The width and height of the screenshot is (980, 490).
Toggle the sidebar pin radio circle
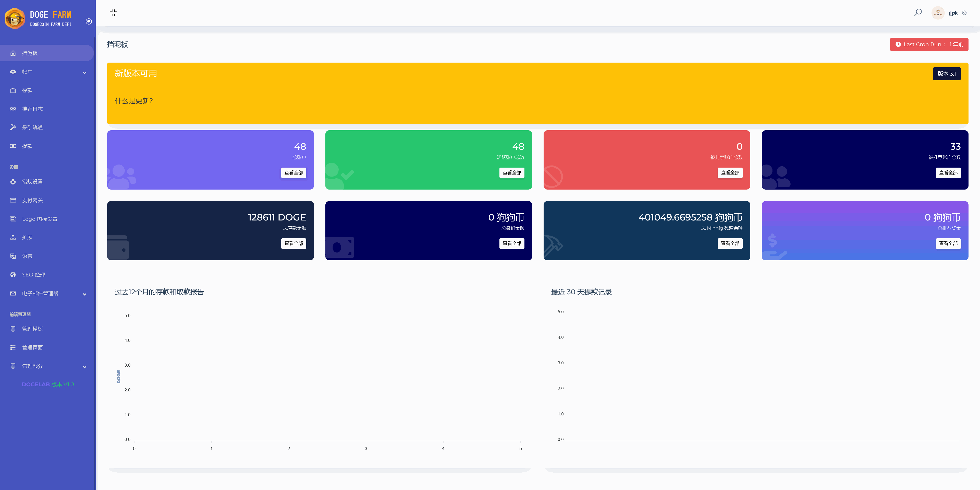click(x=89, y=21)
